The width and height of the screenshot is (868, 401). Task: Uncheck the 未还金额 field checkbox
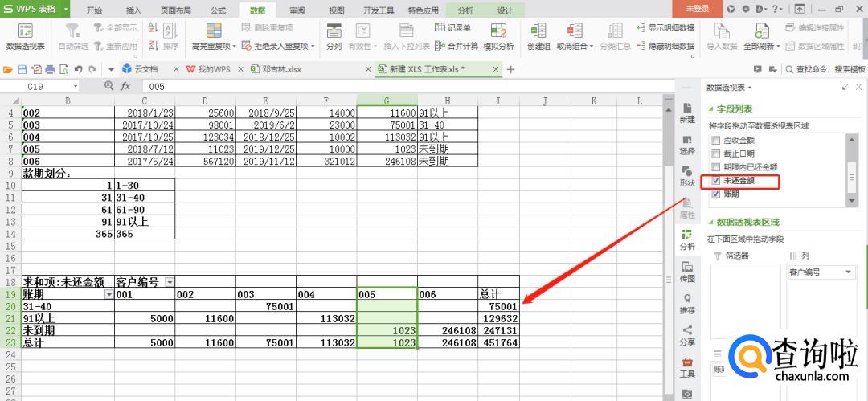pyautogui.click(x=716, y=181)
